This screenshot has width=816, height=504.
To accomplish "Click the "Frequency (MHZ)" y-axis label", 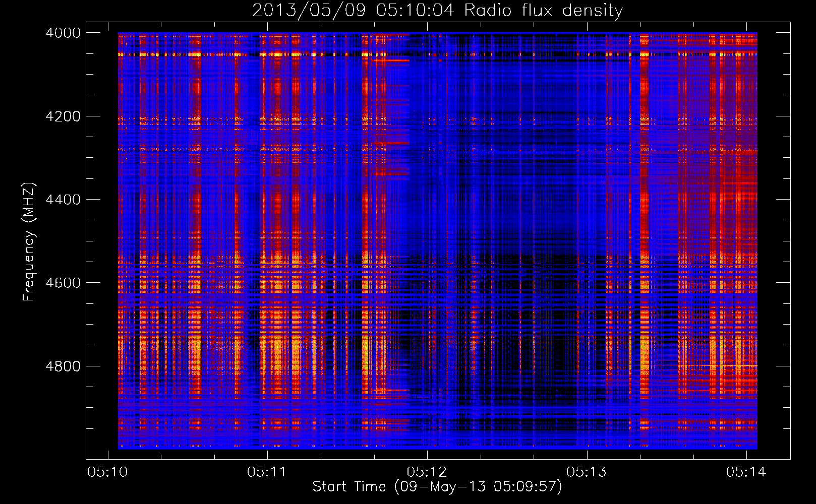I will [x=29, y=242].
